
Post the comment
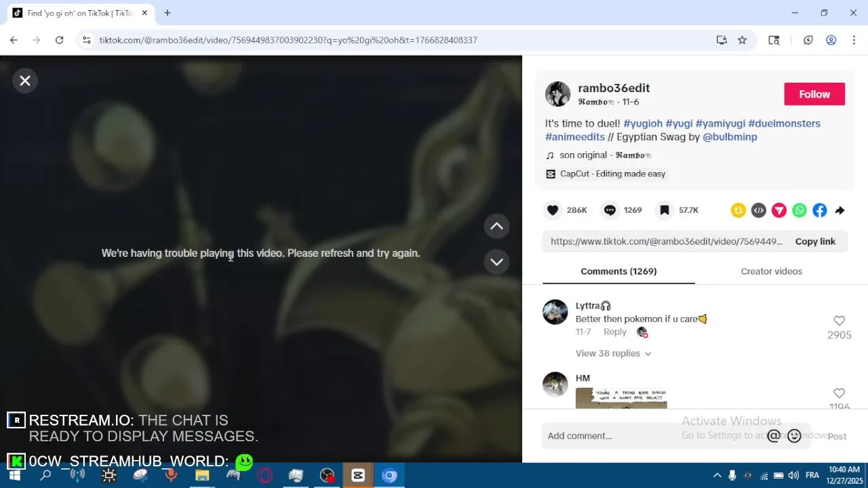(837, 436)
